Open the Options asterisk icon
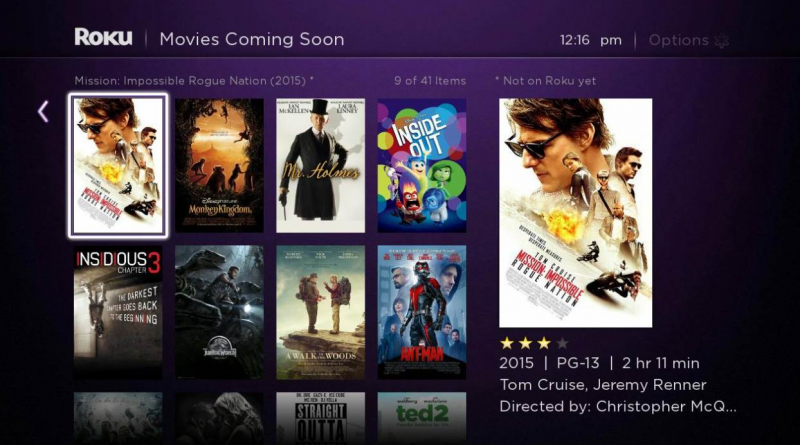This screenshot has height=445, width=800. tap(721, 41)
